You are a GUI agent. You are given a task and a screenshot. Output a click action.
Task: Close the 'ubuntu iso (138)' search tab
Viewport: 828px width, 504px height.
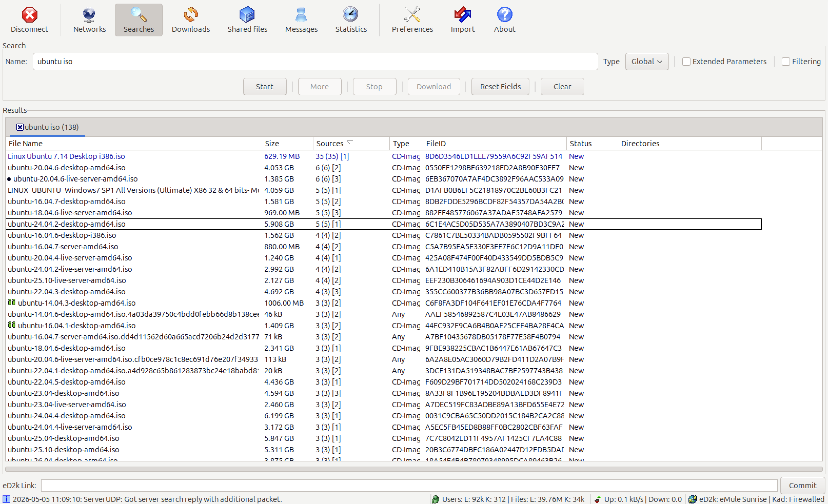pos(20,127)
